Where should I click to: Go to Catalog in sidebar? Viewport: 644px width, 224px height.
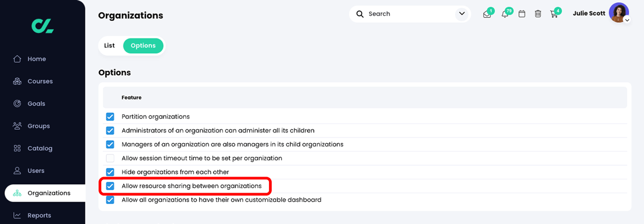point(40,149)
